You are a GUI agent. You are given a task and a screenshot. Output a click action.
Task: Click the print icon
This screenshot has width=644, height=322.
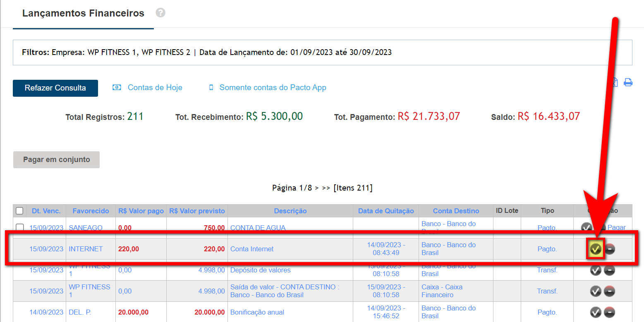pyautogui.click(x=628, y=82)
